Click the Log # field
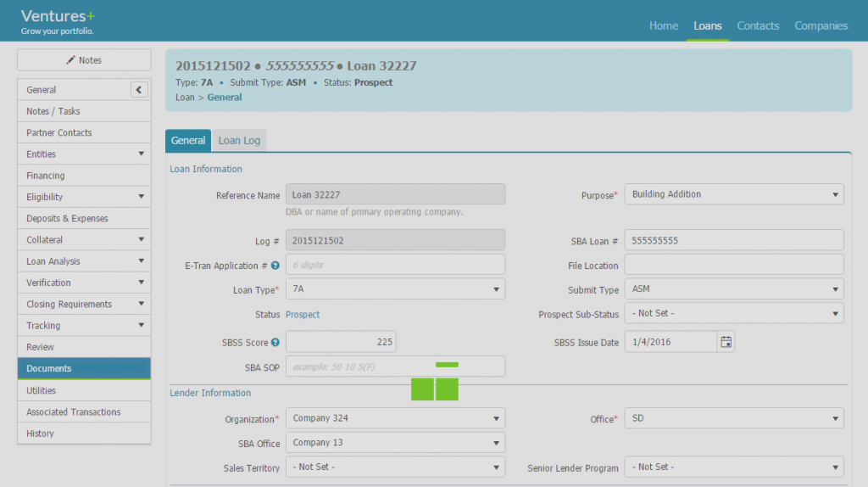 [395, 240]
